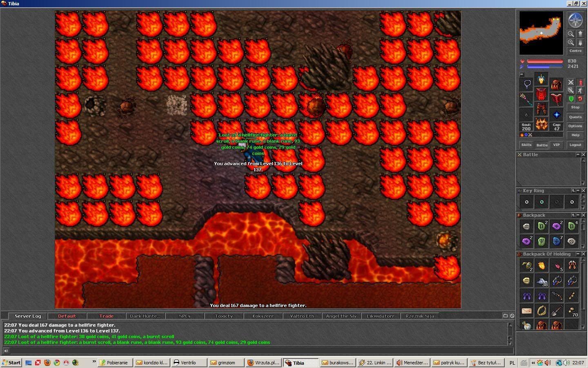Click the Stop button
588x368 pixels.
575,107
